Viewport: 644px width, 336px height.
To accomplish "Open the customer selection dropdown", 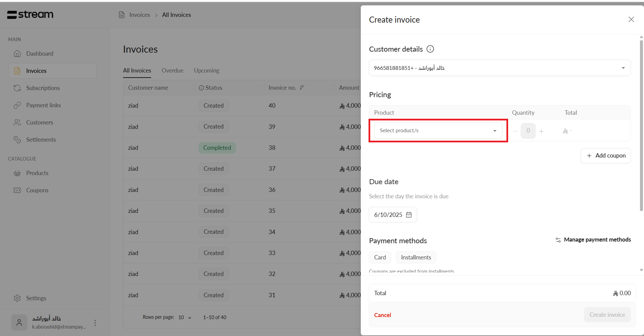I will [x=499, y=68].
